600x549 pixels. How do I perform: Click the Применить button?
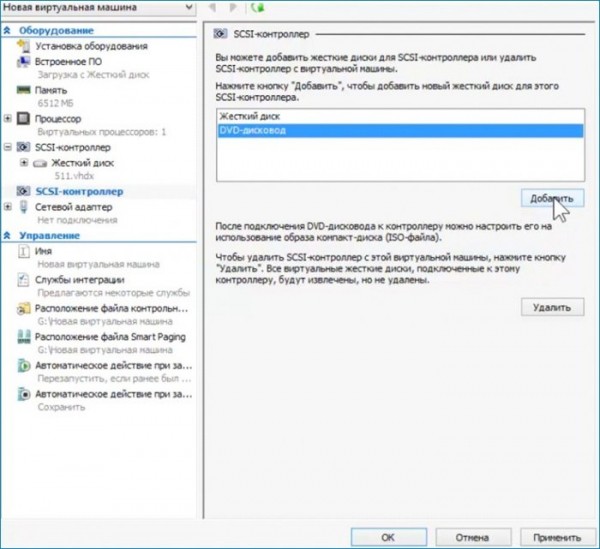point(558,538)
